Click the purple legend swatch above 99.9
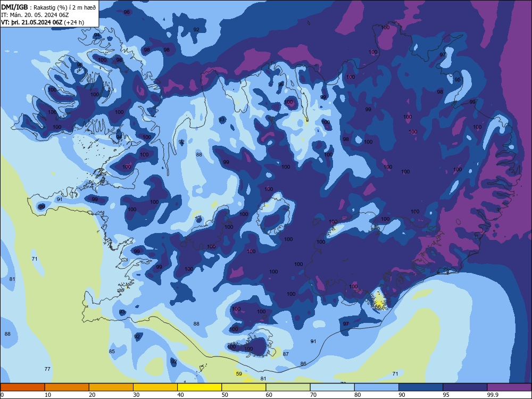 [509, 387]
